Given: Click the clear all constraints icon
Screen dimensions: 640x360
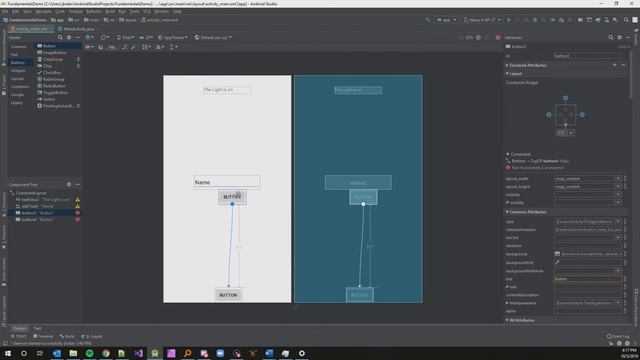Looking at the screenshot, I should 124,47.
